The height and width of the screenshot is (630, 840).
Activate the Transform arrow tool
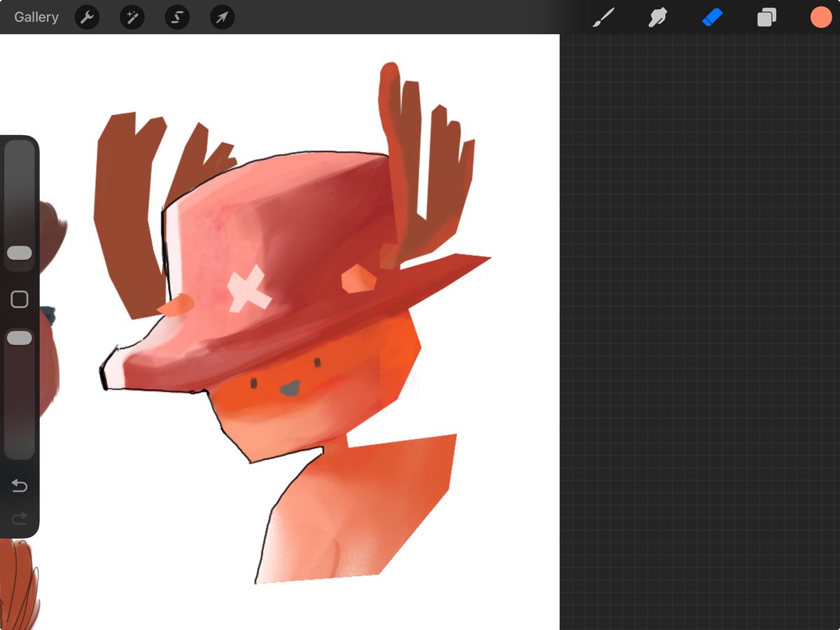coord(222,17)
